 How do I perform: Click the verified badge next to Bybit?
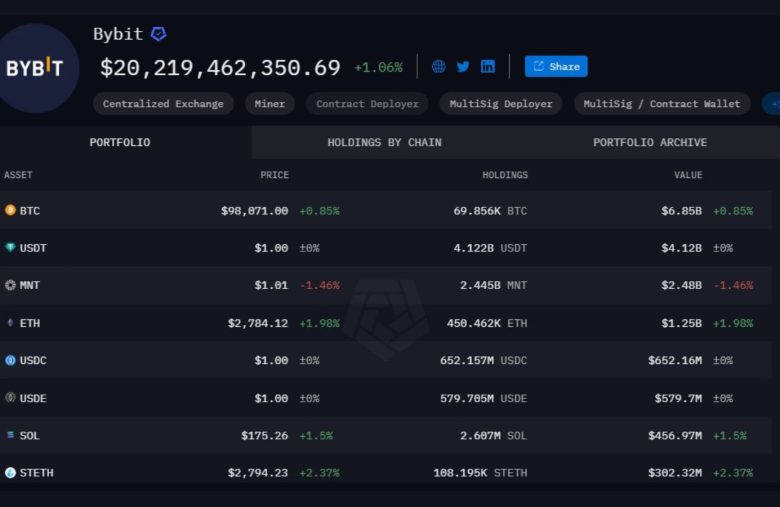tap(159, 34)
